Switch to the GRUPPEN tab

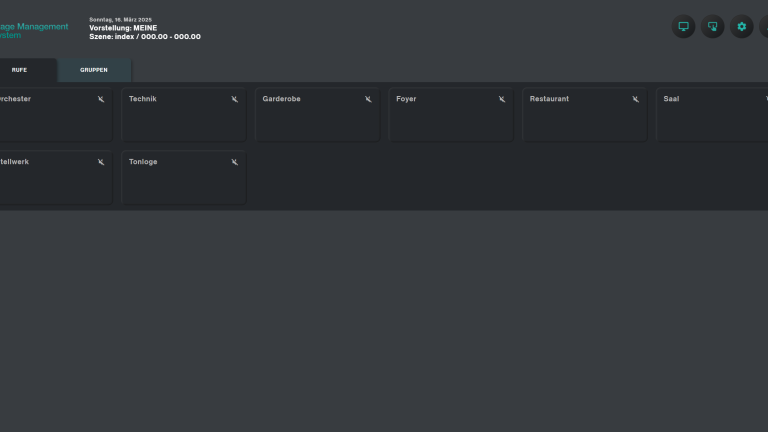point(94,70)
